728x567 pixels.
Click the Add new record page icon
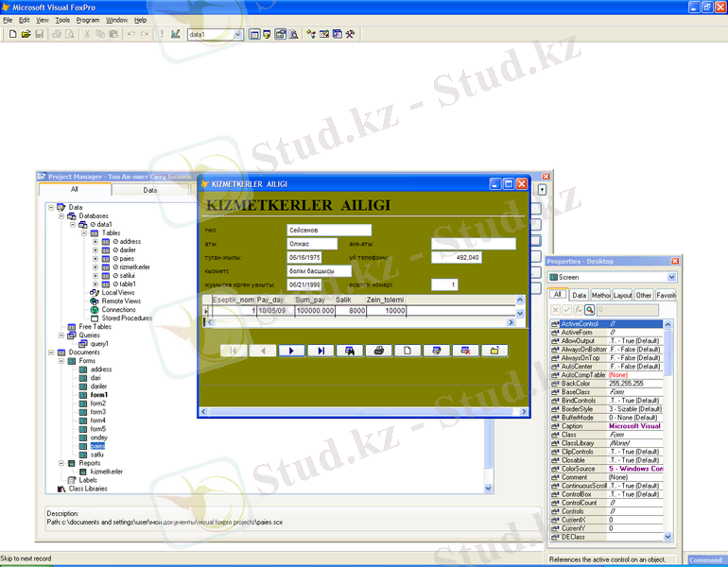click(x=407, y=351)
